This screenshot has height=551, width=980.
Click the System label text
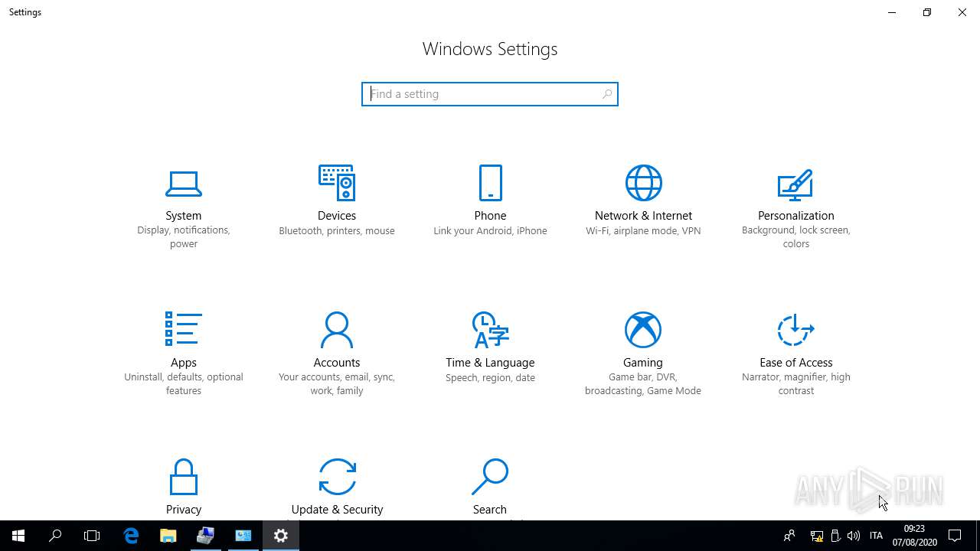184,216
